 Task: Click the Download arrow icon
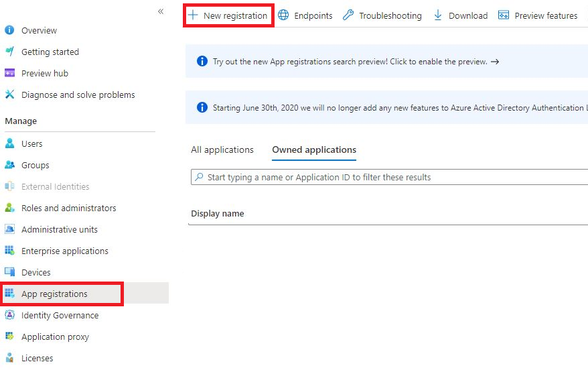(437, 15)
